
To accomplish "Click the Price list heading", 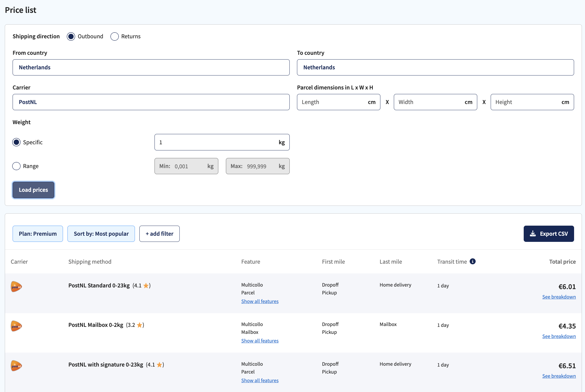I will pyautogui.click(x=21, y=10).
